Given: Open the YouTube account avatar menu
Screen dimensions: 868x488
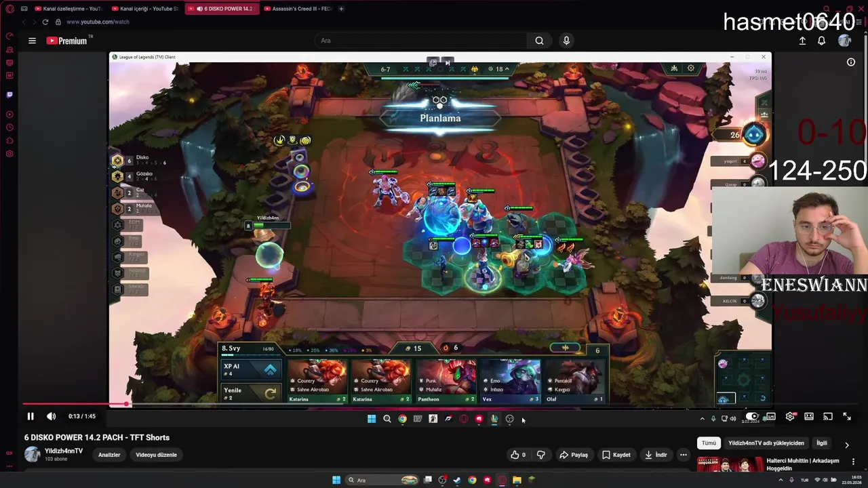Looking at the screenshot, I should [x=844, y=41].
